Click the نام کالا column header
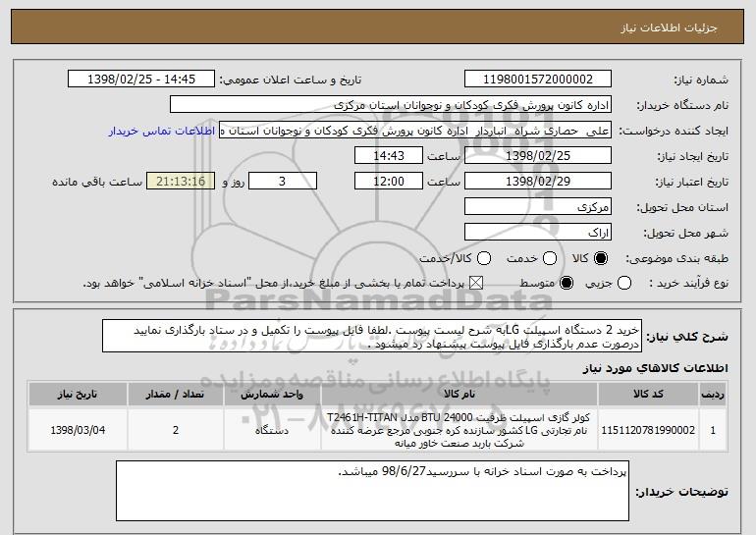 (459, 395)
